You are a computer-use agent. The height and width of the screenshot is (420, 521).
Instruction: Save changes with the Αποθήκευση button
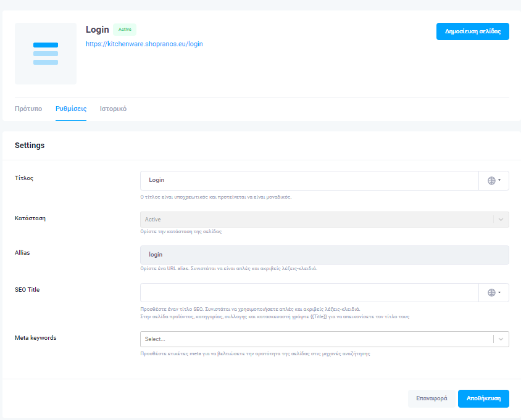point(483,399)
